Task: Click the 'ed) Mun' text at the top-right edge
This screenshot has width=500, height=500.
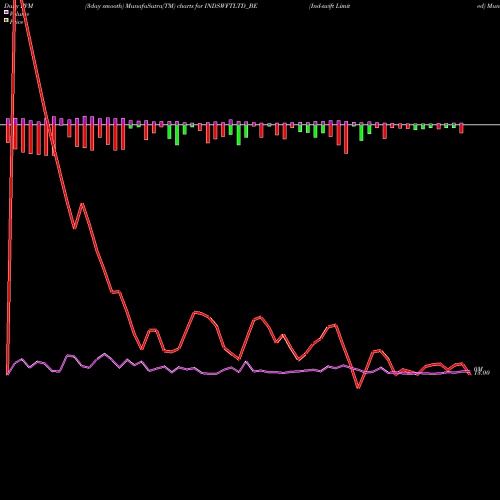Action: coord(488,6)
